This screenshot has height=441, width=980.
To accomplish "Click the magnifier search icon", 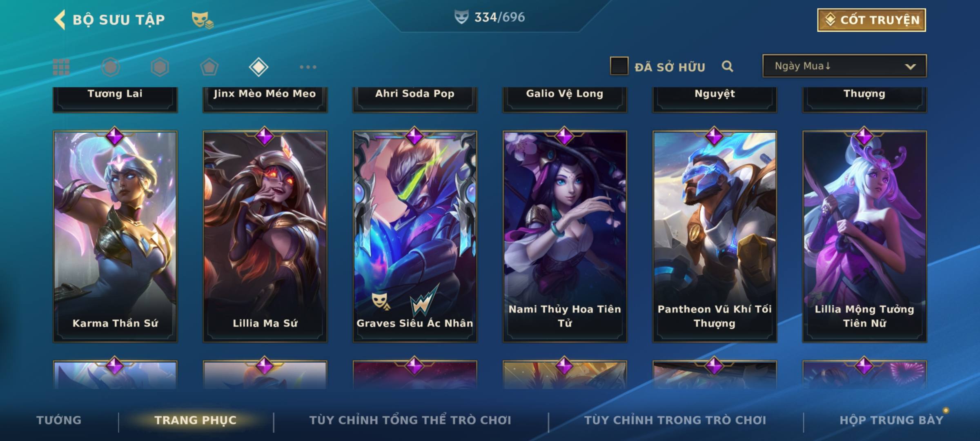I will coord(727,66).
